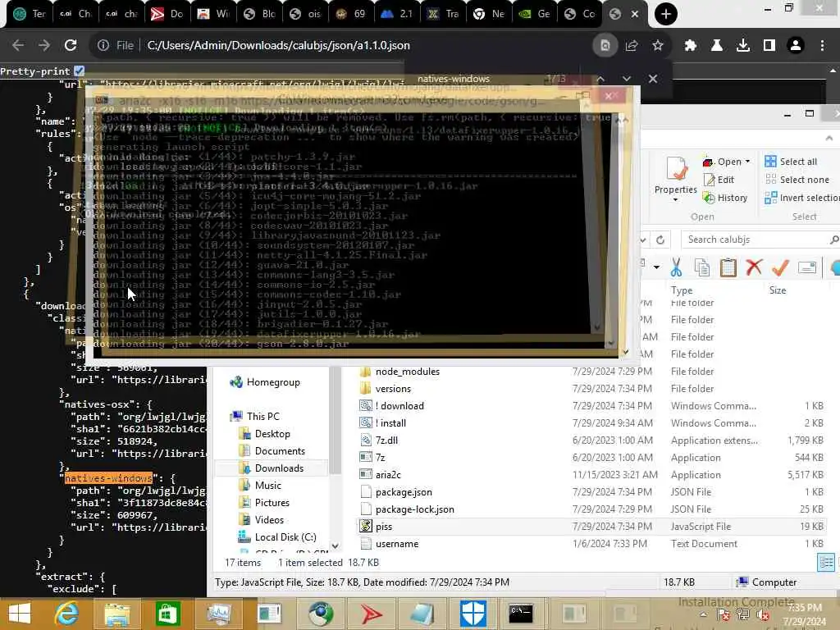Switch to the '69' Chrome tab
The width and height of the screenshot is (840, 630).
[x=351, y=14]
